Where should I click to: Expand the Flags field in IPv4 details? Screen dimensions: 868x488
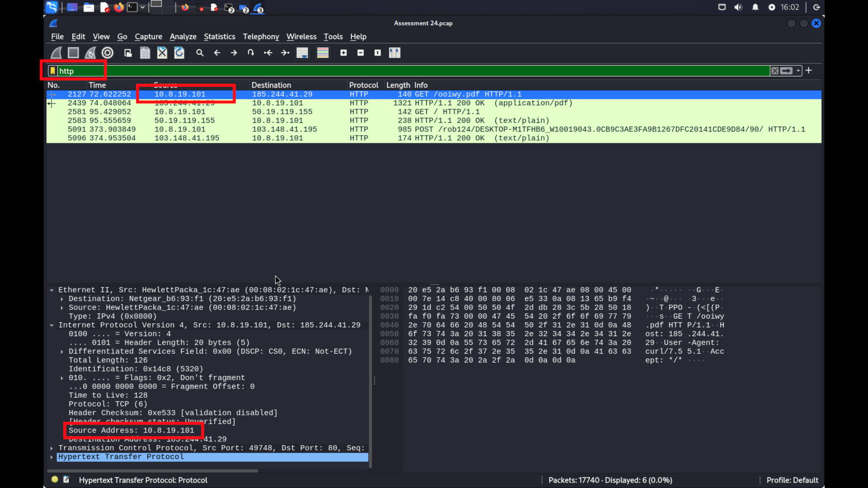[x=61, y=378]
